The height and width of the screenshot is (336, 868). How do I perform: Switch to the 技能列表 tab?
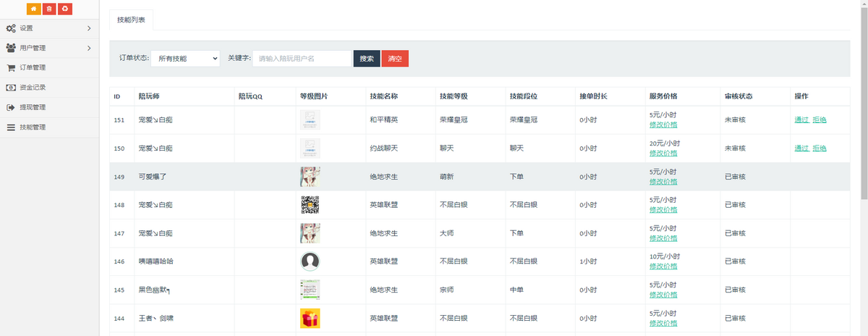click(x=131, y=20)
